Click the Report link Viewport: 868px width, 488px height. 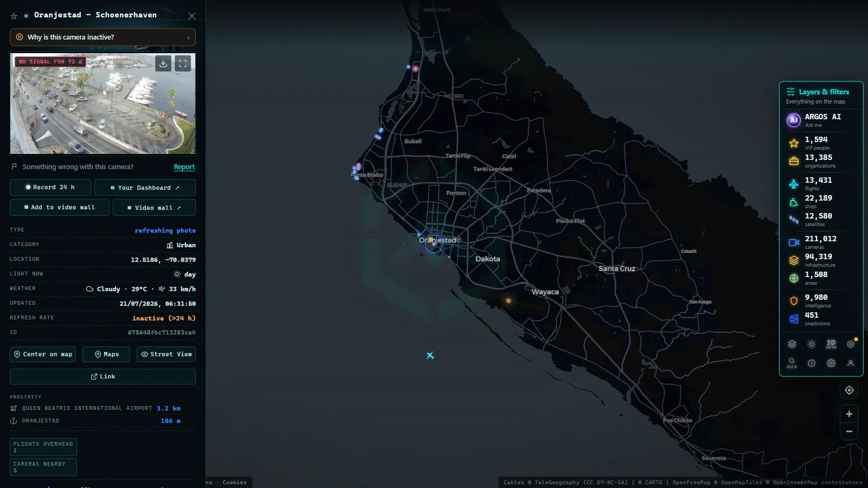click(184, 167)
